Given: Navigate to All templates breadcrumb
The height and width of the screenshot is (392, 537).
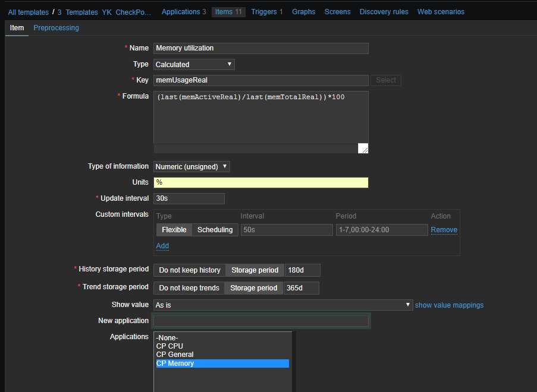Looking at the screenshot, I should 28,12.
